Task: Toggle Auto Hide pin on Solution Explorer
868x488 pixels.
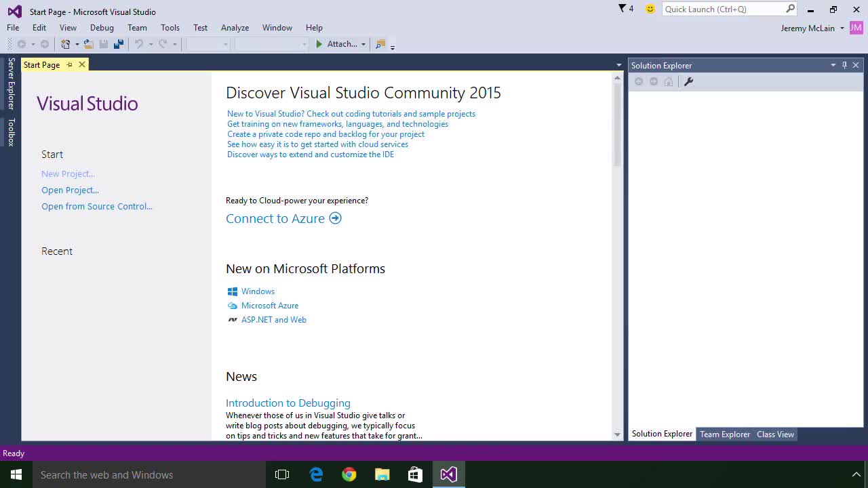Action: [x=844, y=65]
